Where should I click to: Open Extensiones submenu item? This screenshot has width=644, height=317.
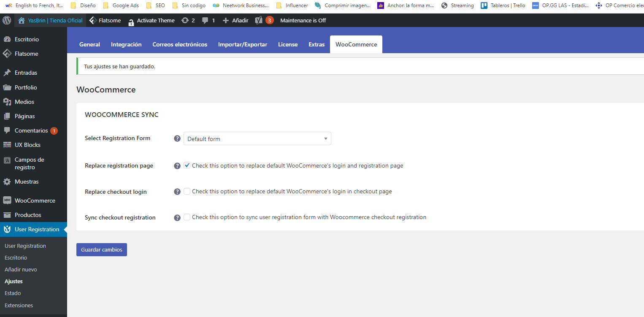[x=19, y=305]
